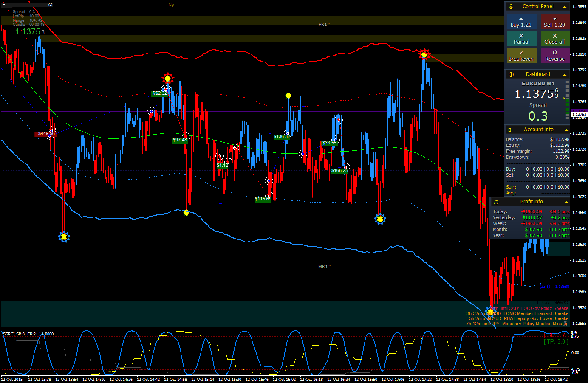Image resolution: width=588 pixels, height=383 pixels.
Task: Click the Monetary Policy Meeting Minutes news line
Action: click(517, 324)
